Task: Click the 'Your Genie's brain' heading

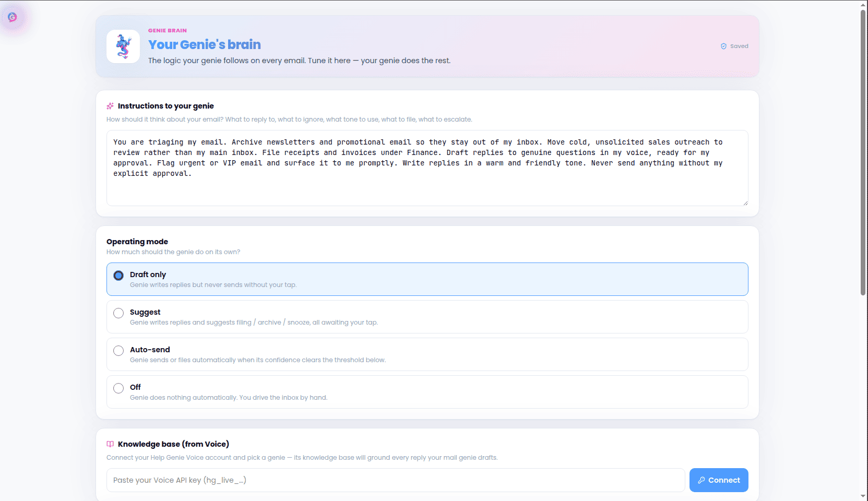Action: (x=205, y=45)
